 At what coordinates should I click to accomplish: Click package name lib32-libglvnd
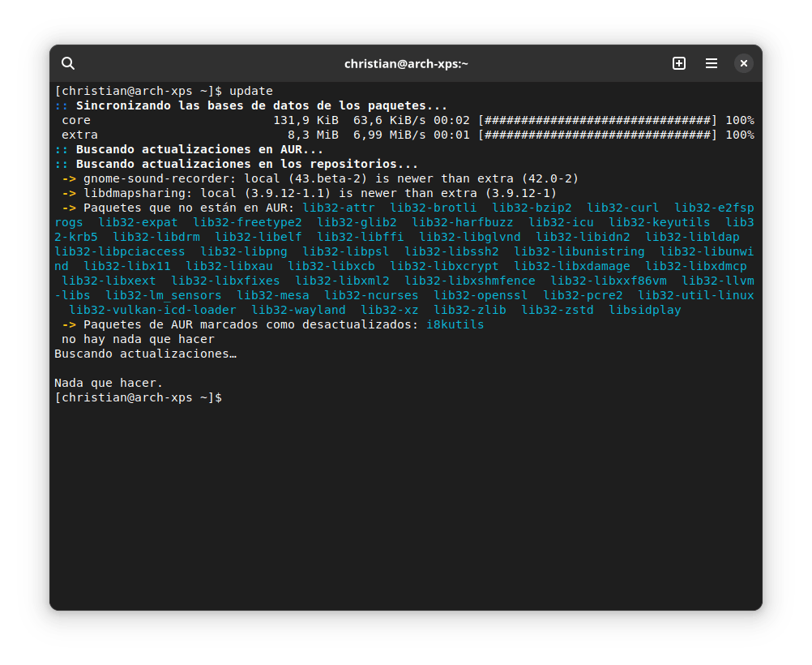[x=470, y=237]
